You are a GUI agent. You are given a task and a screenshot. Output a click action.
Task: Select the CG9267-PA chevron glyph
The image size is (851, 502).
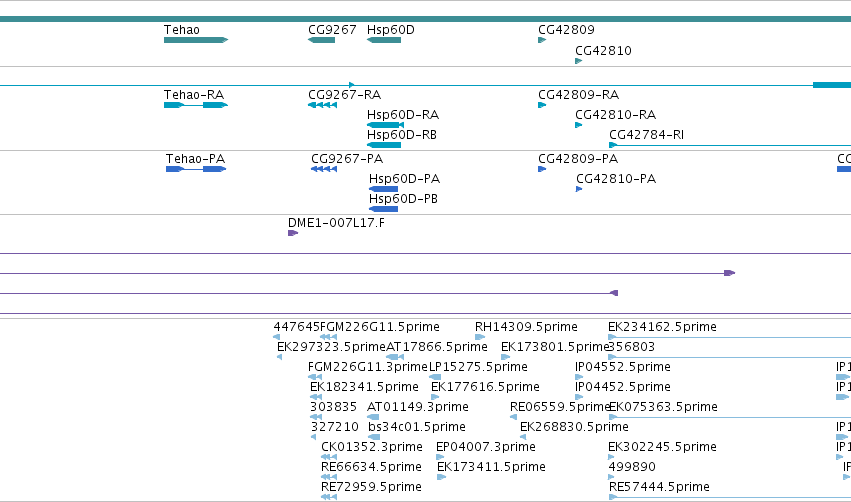(x=324, y=169)
